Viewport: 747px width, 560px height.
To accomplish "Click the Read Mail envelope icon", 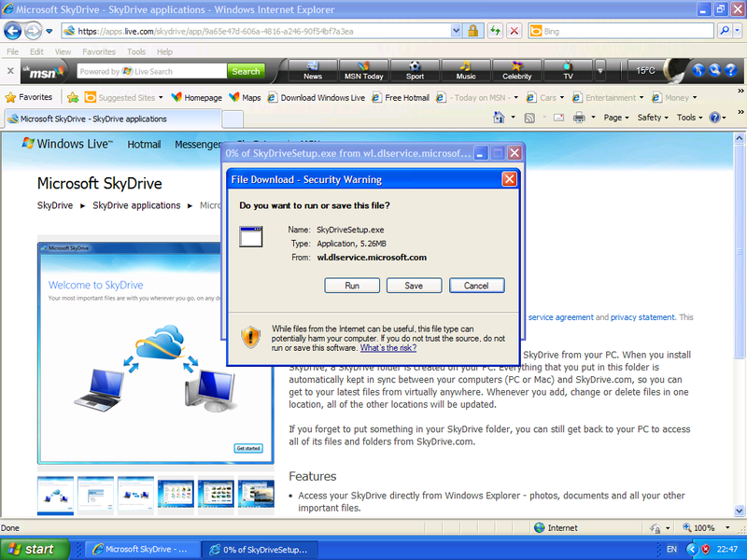I will (558, 118).
